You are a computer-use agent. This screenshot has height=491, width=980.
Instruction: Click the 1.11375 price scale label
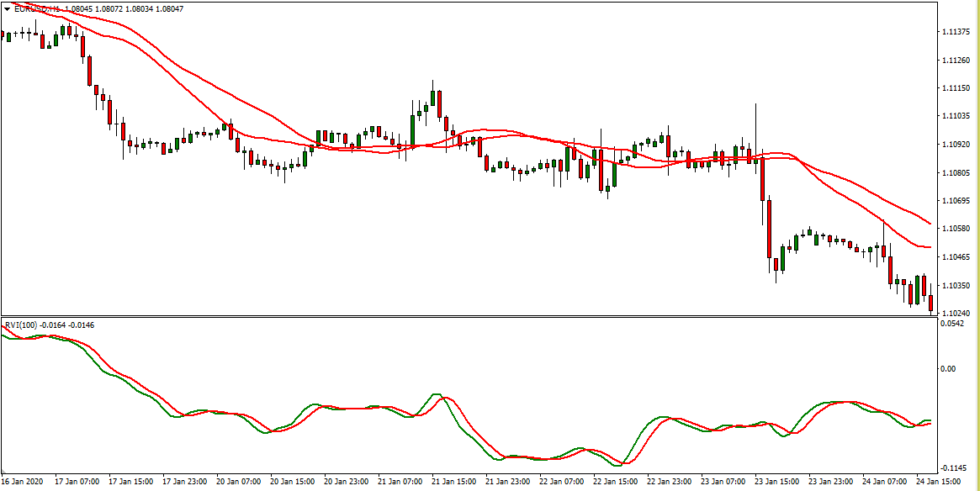pos(956,32)
